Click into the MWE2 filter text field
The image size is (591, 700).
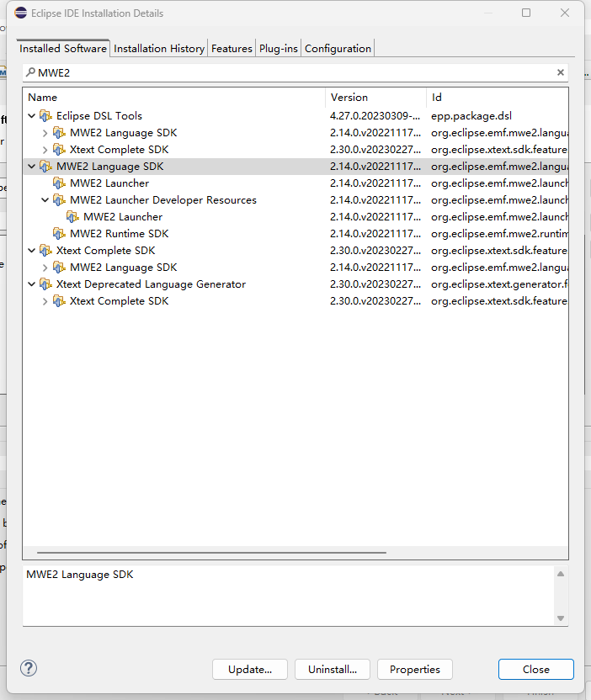click(295, 72)
